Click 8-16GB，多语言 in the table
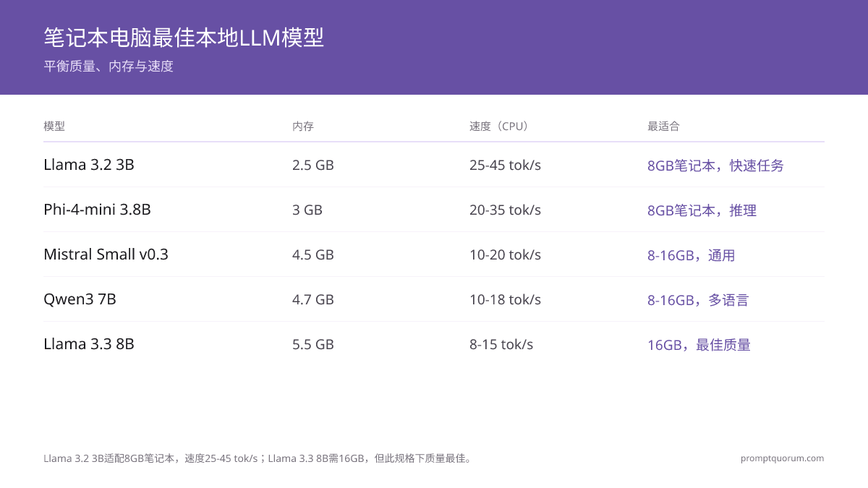 (x=698, y=300)
